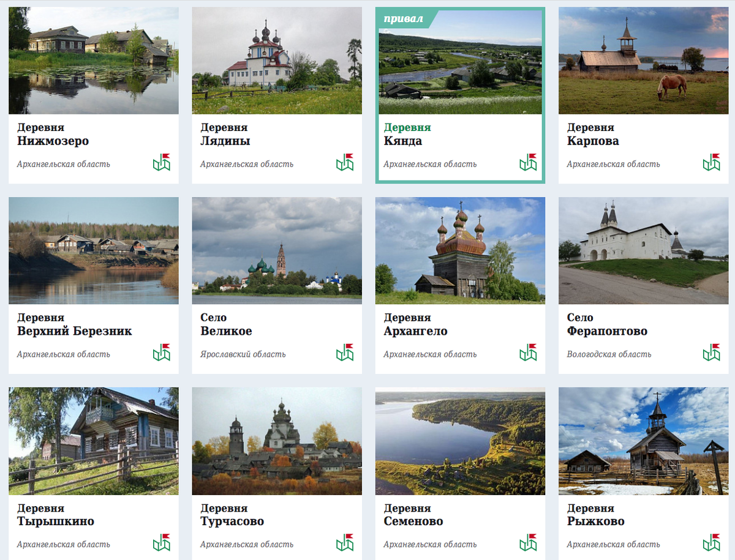Click the Вологодская область label under Ферапонтово

pos(609,354)
